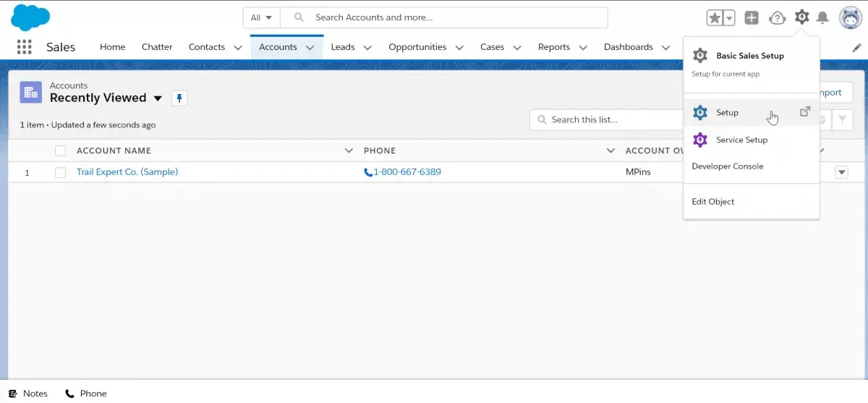Open the Trail Expert Co. (Sample) link

(127, 172)
